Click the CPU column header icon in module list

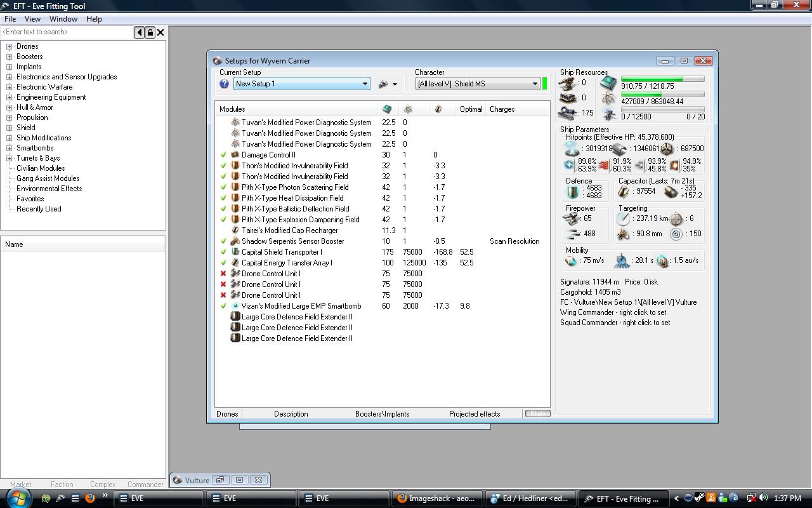click(x=387, y=109)
